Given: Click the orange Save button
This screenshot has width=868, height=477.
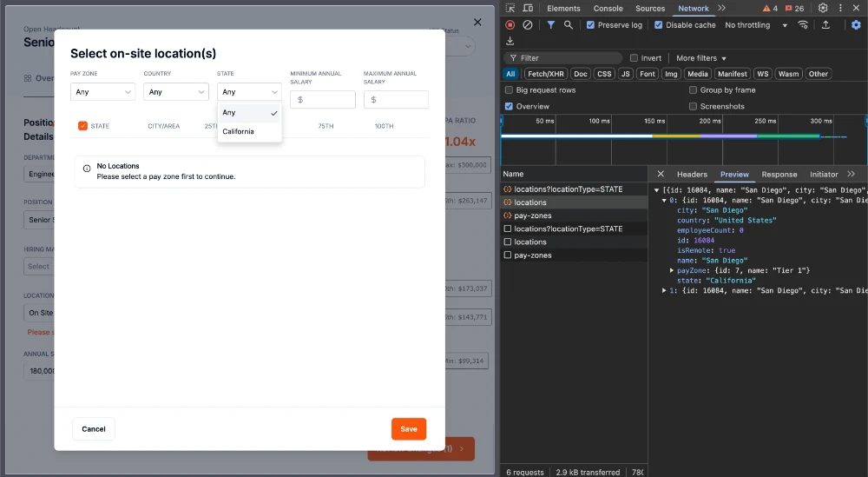Looking at the screenshot, I should pyautogui.click(x=408, y=429).
